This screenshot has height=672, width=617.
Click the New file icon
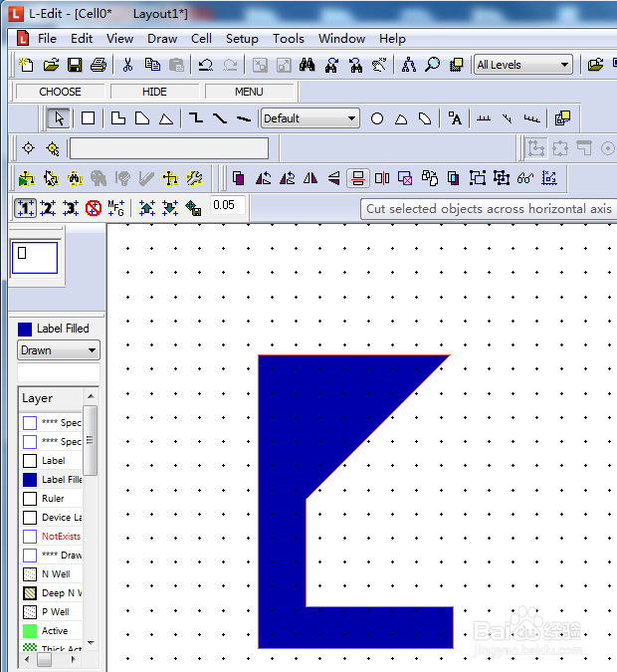(x=27, y=65)
